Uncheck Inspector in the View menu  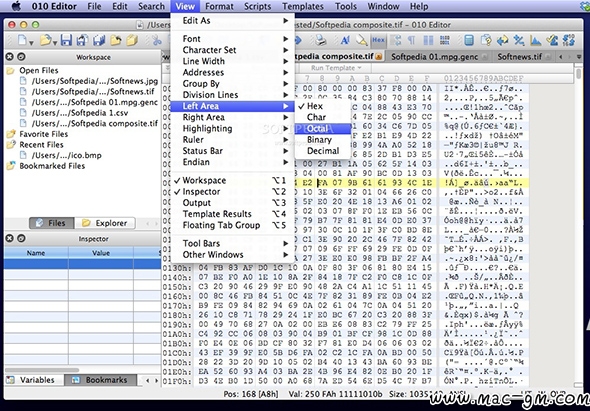coord(233,192)
